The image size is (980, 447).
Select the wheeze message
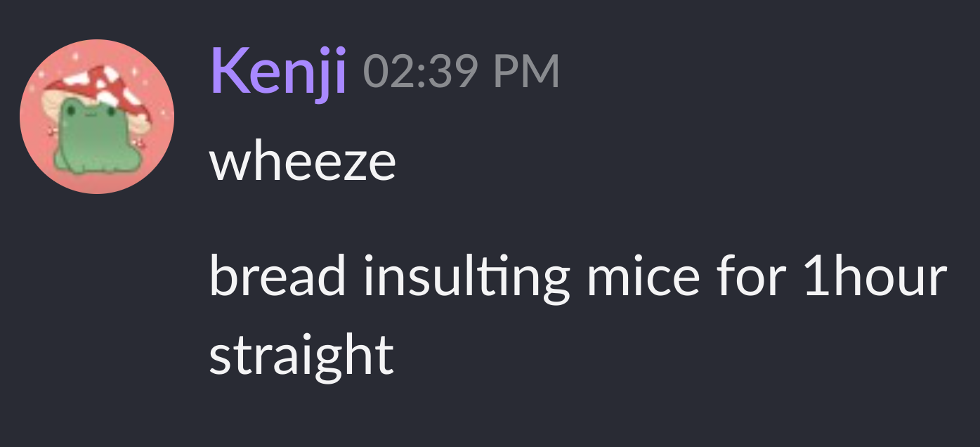(303, 162)
